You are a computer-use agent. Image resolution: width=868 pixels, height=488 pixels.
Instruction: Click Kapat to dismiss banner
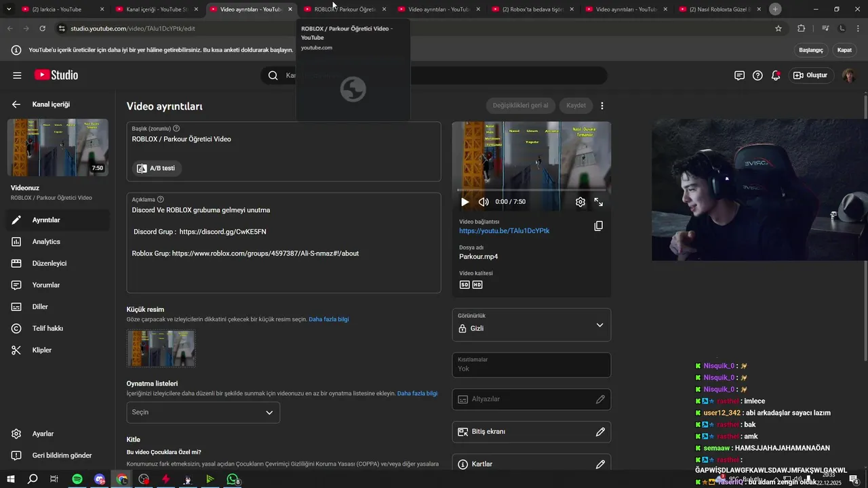click(x=844, y=50)
